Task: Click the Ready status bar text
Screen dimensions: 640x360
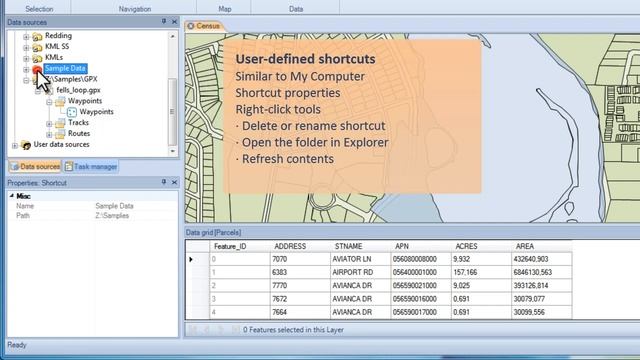Action: coord(17,345)
